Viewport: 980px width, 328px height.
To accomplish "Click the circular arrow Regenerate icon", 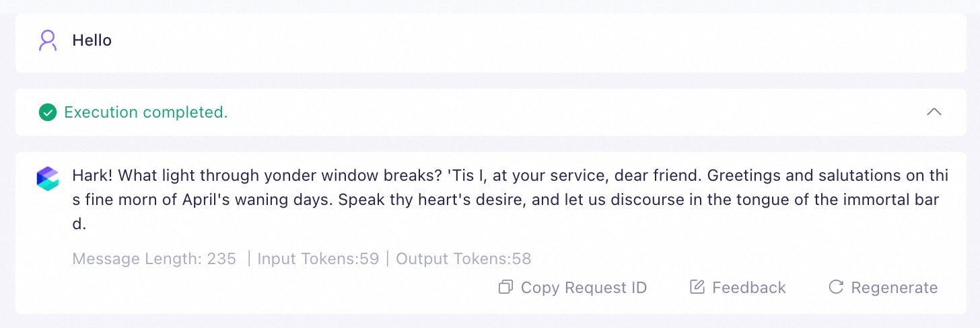I will (836, 288).
